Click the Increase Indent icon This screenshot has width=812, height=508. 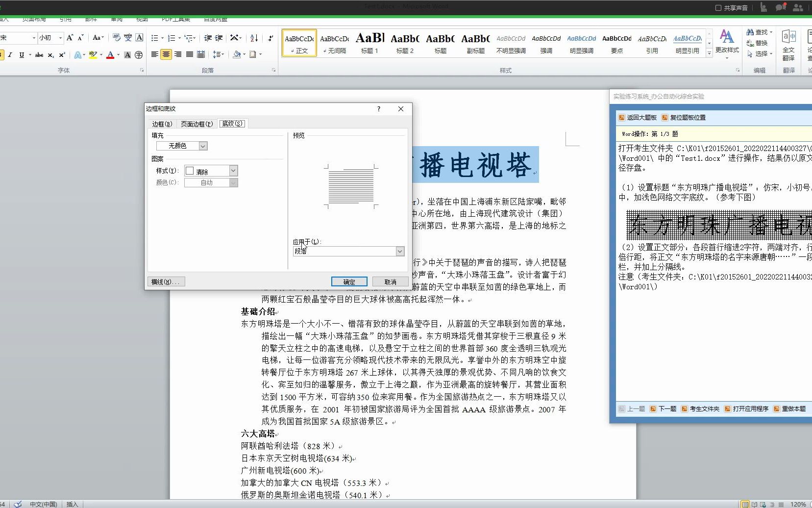click(219, 38)
